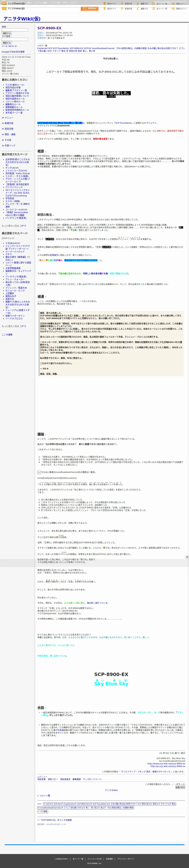Click the 投票(302) vote button
The height and width of the screenshot is (868, 189).
pyautogui.click(x=180, y=787)
